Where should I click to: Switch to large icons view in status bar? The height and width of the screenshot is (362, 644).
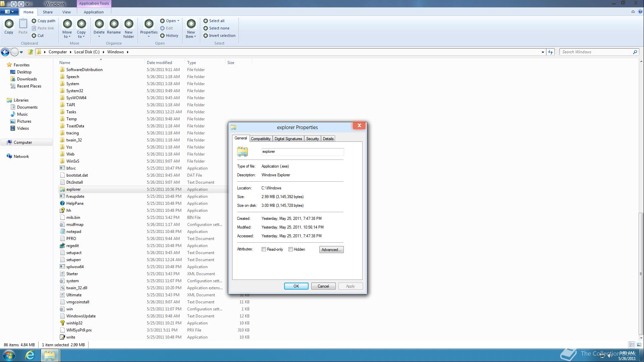click(639, 345)
